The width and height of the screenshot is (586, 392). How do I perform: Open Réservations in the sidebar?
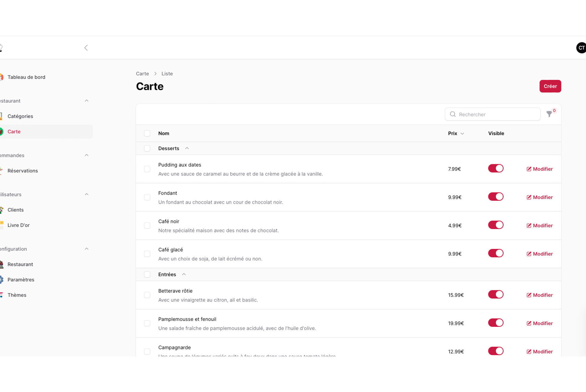point(23,171)
